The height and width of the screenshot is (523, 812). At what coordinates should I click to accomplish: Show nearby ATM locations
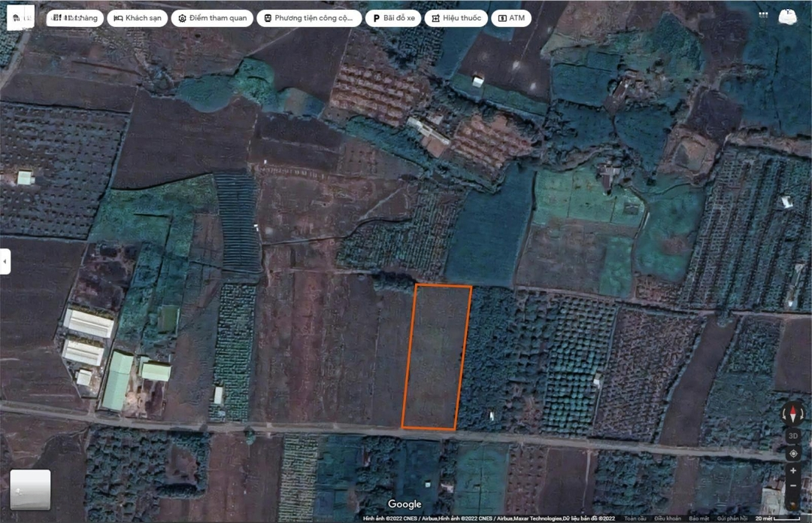tap(511, 18)
